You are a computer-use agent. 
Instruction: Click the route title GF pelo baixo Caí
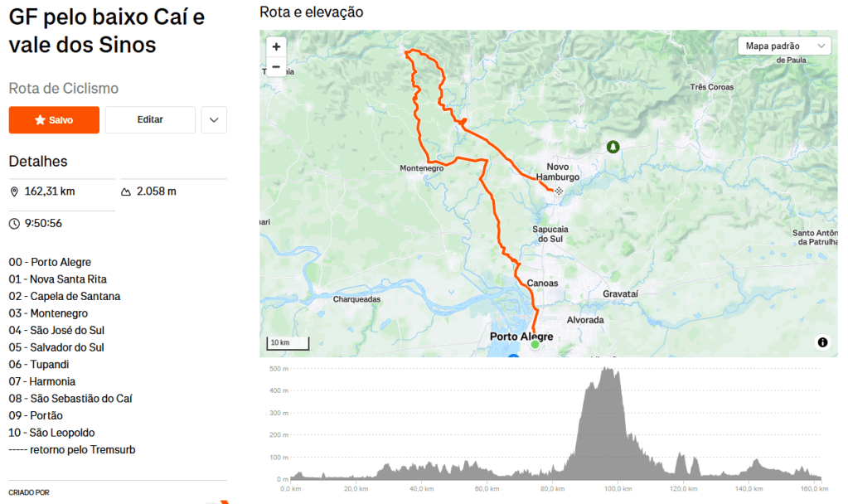click(107, 31)
